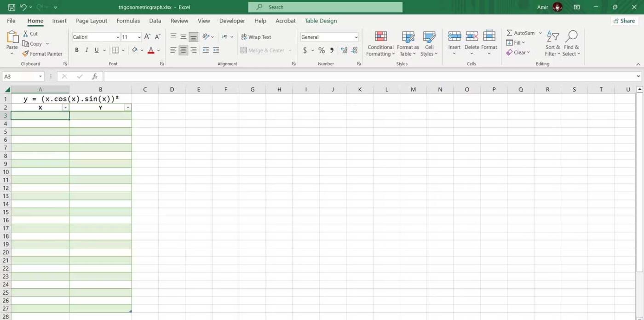Open Cell Styles gallery
644x320 pixels.
(x=429, y=44)
